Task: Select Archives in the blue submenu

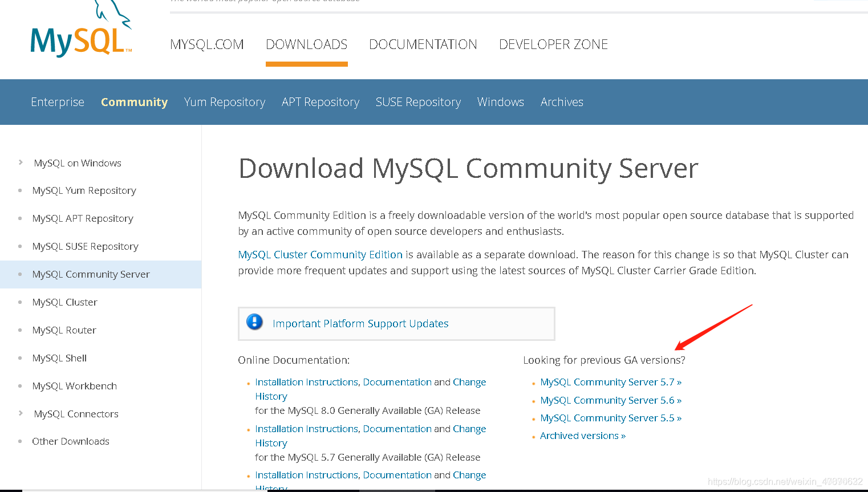Action: point(562,102)
